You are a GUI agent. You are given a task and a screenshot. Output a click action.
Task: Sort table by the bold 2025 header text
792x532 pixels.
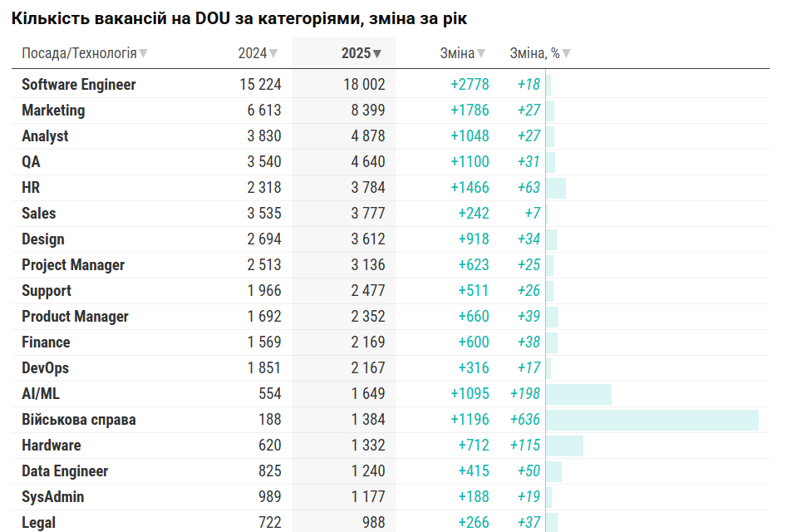pyautogui.click(x=356, y=53)
